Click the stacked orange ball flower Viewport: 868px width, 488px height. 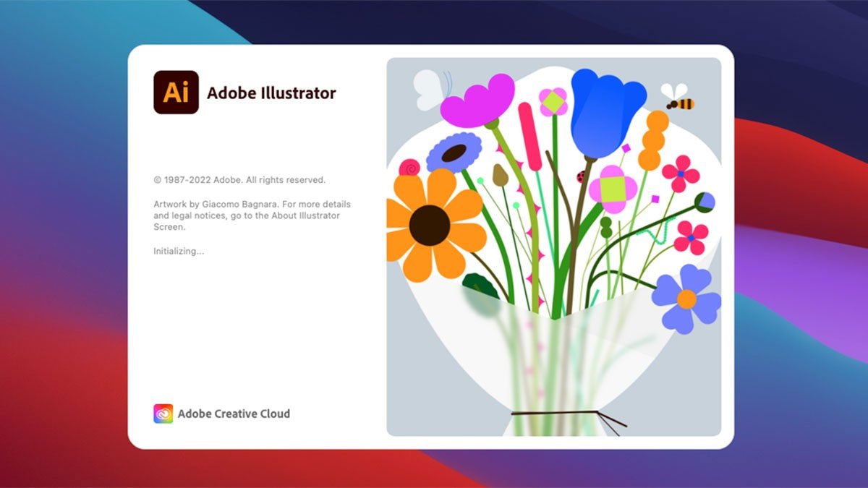(653, 140)
